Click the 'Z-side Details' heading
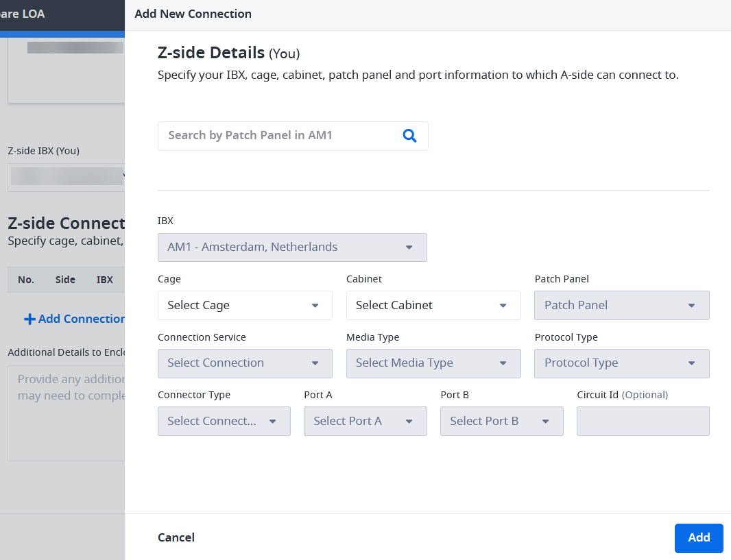This screenshot has width=731, height=560. click(211, 53)
